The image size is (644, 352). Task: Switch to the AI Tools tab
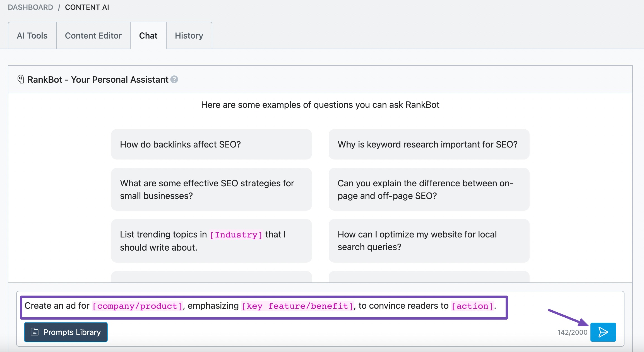[32, 35]
